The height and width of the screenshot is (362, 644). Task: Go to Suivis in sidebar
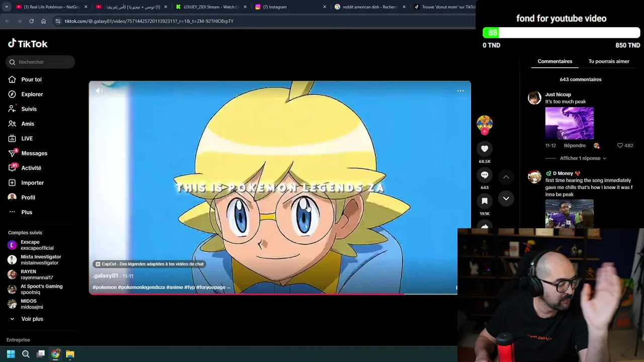29,109
